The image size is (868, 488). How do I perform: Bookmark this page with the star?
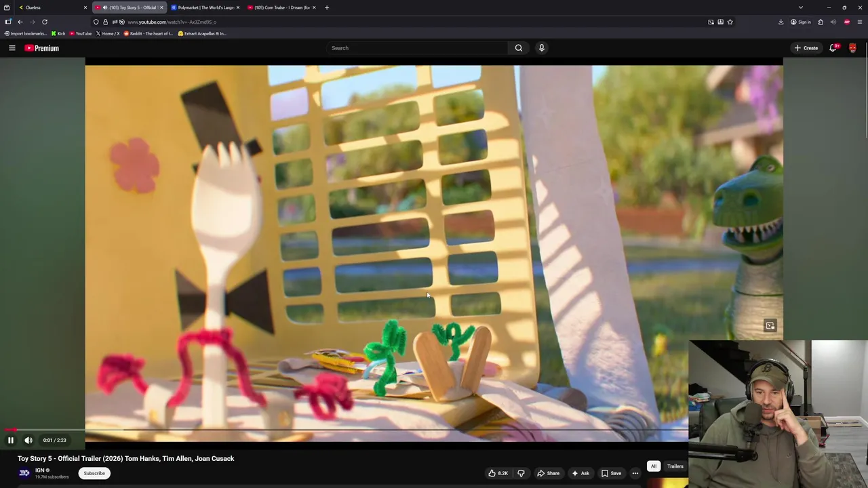coord(730,22)
